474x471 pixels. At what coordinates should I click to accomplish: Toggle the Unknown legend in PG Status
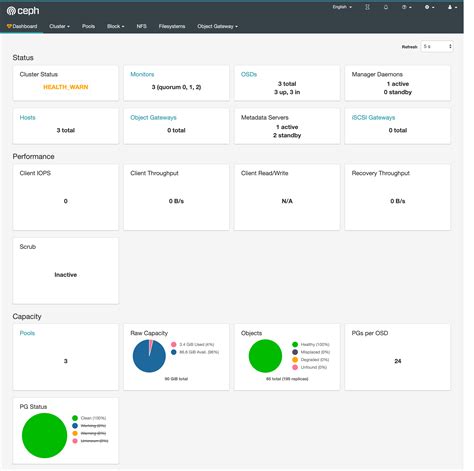click(x=90, y=441)
